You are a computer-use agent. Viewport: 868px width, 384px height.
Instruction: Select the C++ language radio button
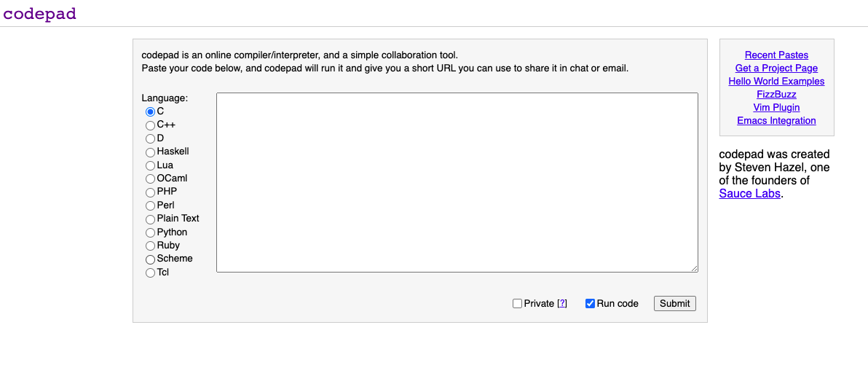tap(150, 125)
